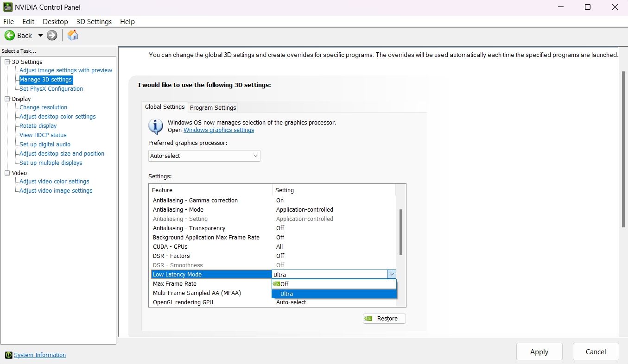Minimize the NVIDIA Control Panel window

click(x=560, y=7)
